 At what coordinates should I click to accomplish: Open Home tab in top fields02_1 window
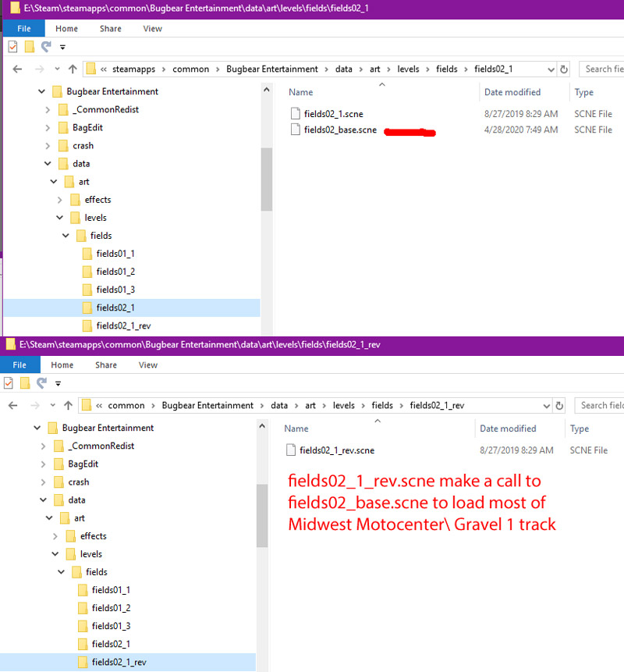tap(66, 29)
